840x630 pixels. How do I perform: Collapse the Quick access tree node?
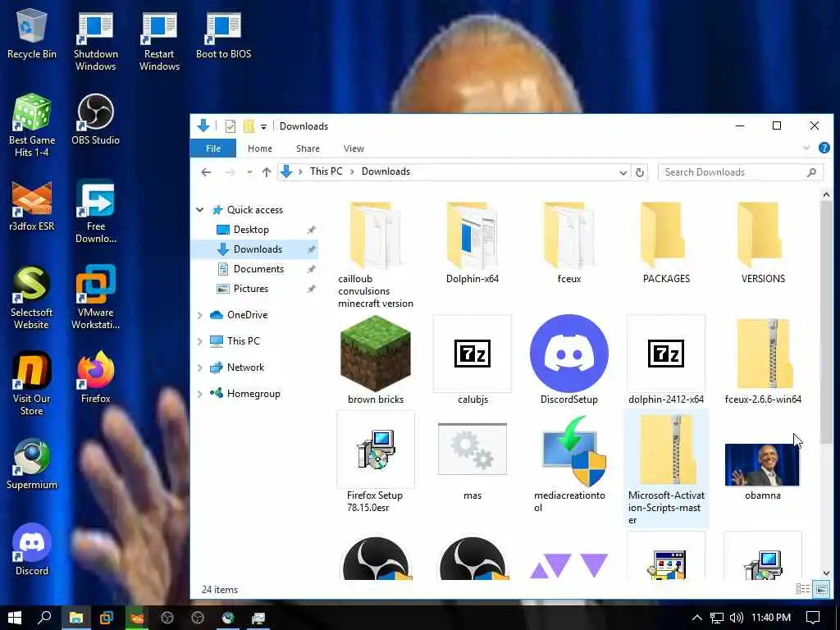click(x=200, y=210)
